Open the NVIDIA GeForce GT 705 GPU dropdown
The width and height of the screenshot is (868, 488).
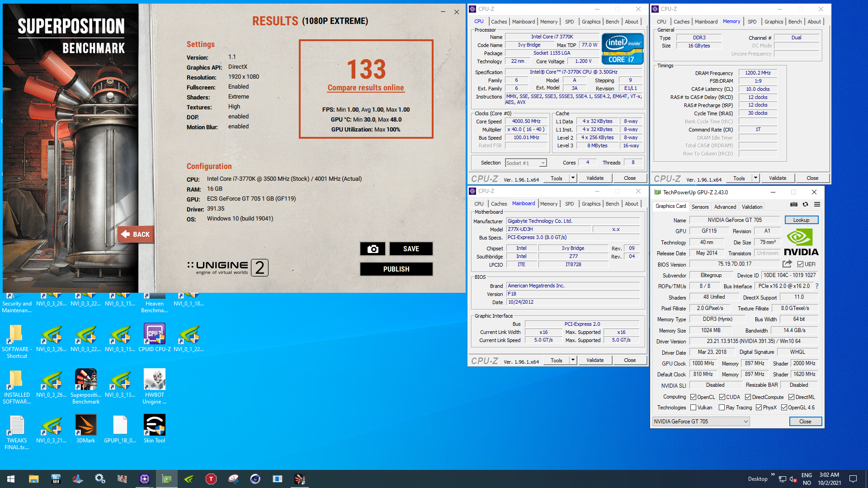coord(701,422)
